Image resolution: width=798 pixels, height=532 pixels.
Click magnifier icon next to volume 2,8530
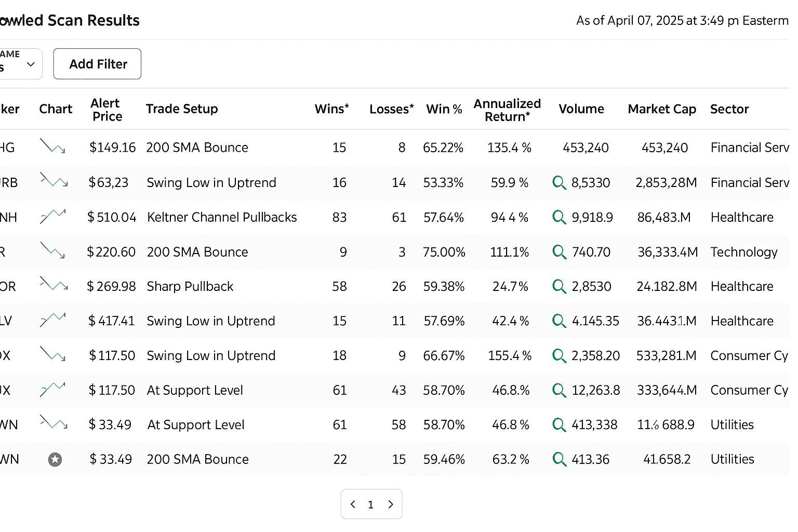tap(559, 286)
